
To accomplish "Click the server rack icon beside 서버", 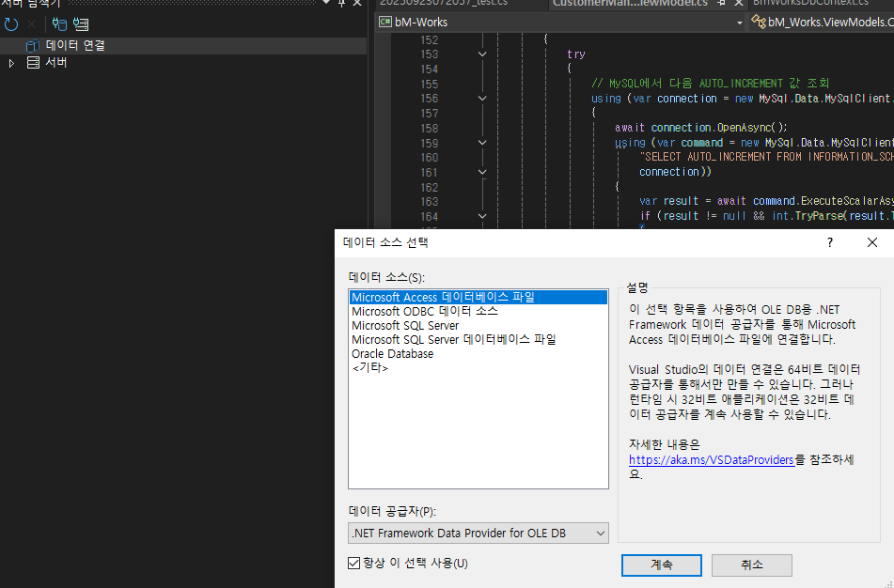I will pos(33,63).
